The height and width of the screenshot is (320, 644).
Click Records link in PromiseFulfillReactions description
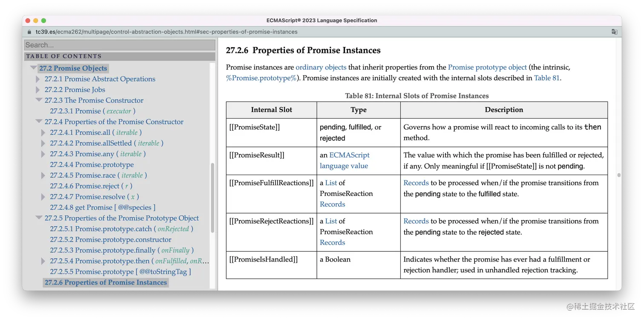pyautogui.click(x=416, y=182)
